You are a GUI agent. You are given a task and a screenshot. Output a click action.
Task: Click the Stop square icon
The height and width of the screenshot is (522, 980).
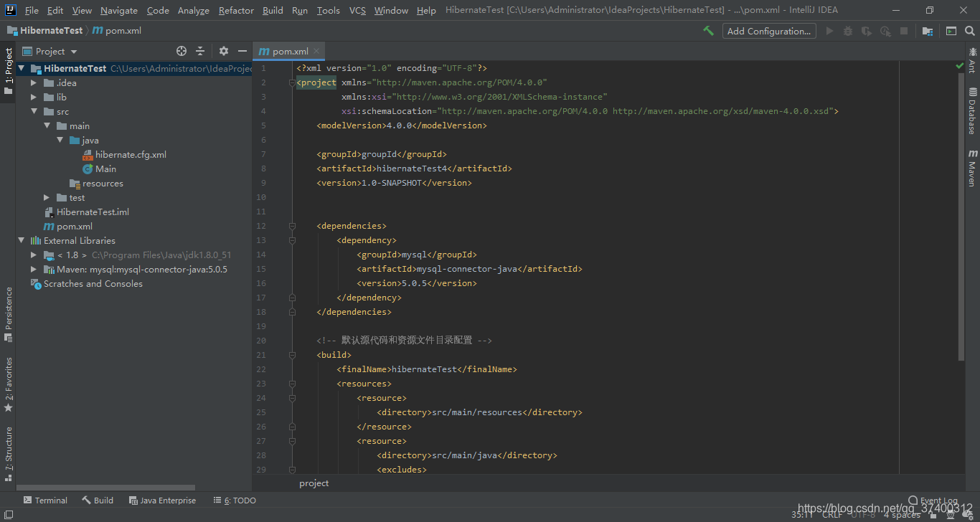tap(904, 31)
